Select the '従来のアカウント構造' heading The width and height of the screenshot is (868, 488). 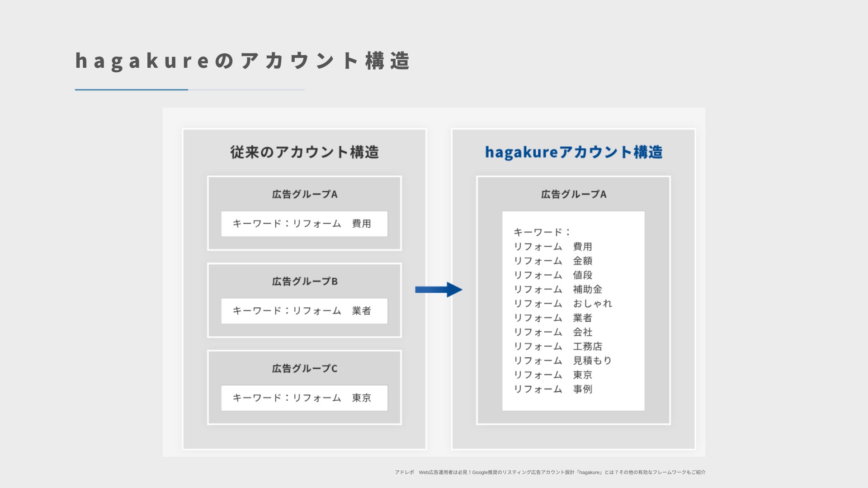pos(304,152)
